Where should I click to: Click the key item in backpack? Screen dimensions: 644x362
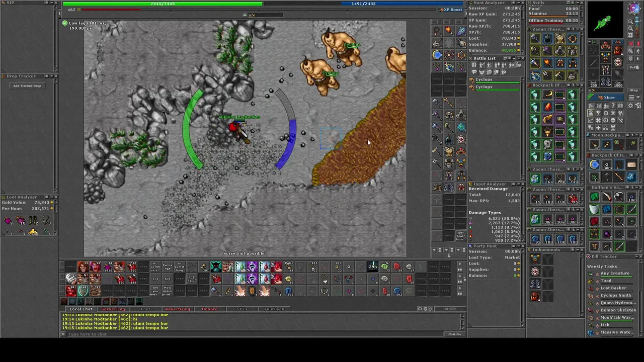[x=607, y=177]
